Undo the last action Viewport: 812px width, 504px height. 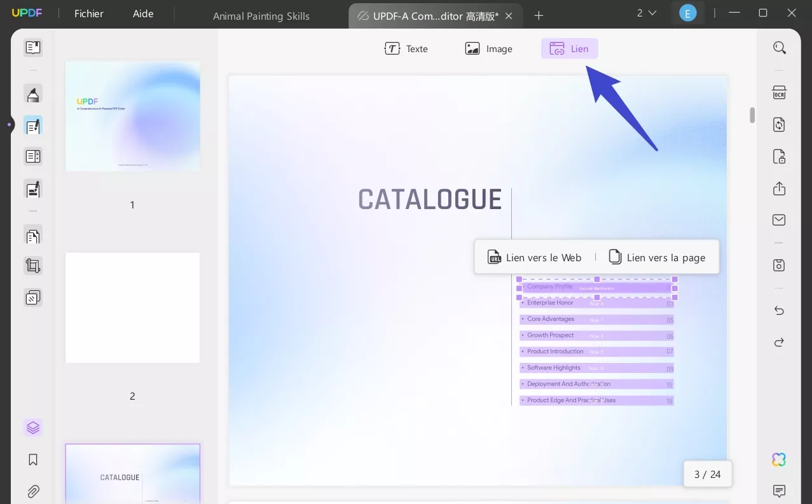pos(779,310)
